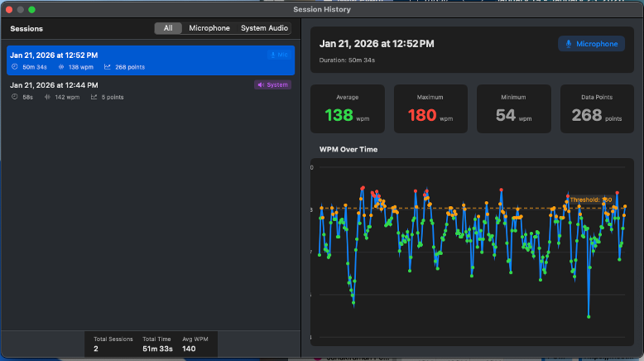
Task: Click the Total Sessions count in footer
Action: 96,349
